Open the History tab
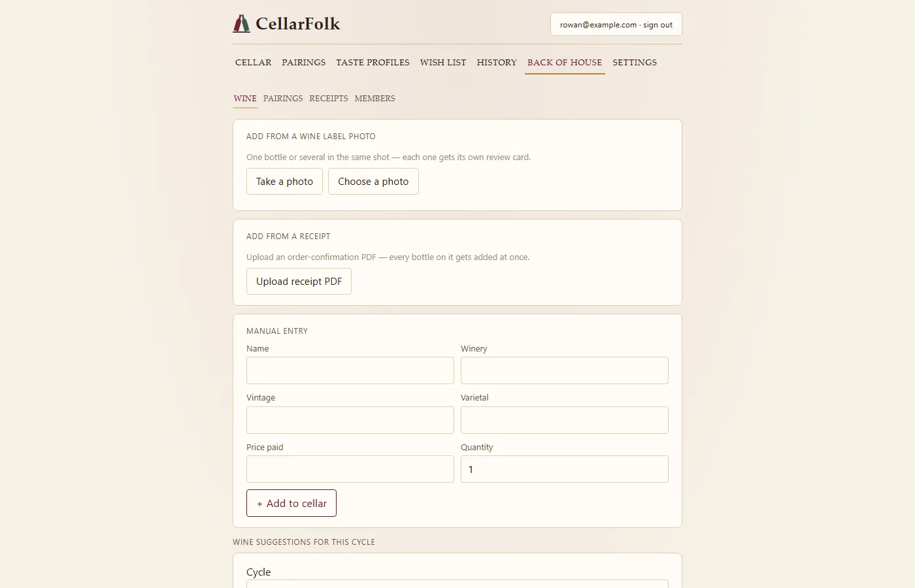Screen dimensions: 915x588 pos(497,63)
